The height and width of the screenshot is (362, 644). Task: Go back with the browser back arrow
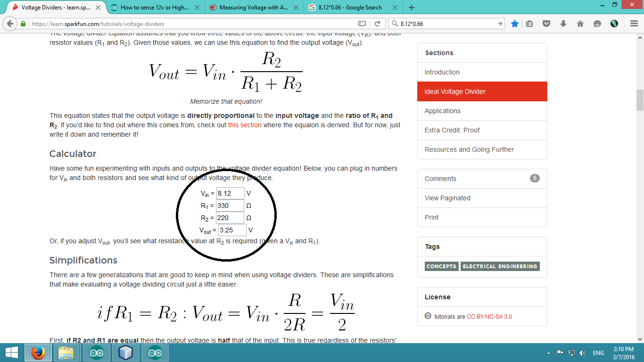click(10, 24)
